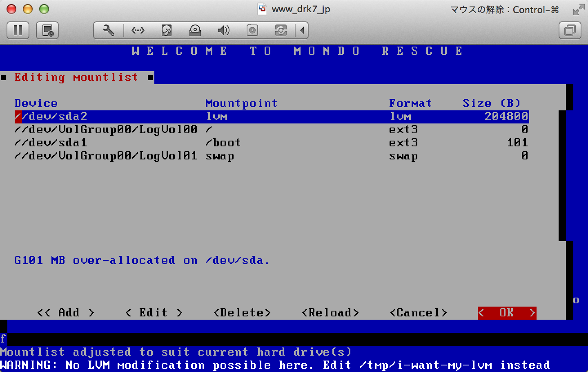Image resolution: width=588 pixels, height=372 pixels.
Task: Click the /boot mountpoint cell
Action: 223,143
